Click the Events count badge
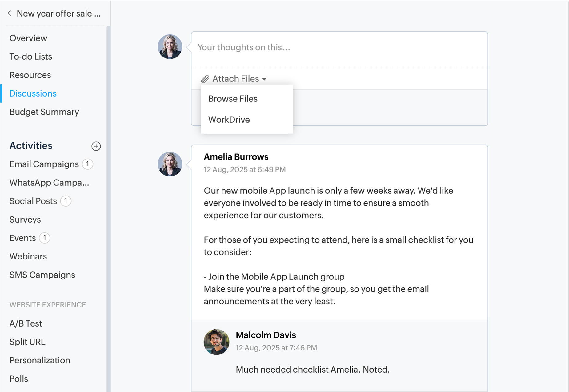 (x=45, y=238)
